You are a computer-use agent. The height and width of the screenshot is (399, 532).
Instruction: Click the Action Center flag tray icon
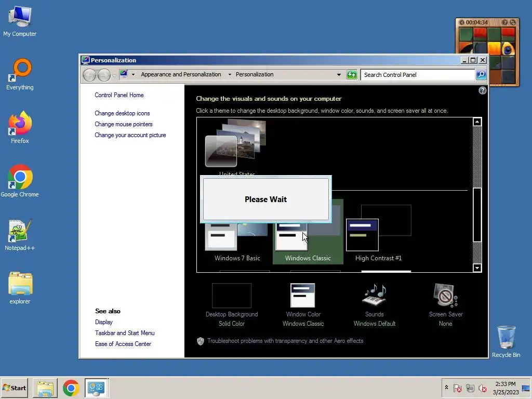(458, 388)
